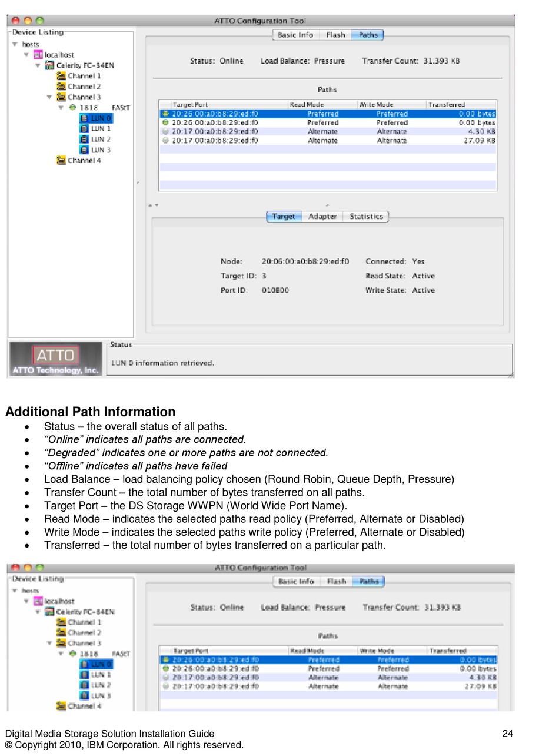Click the 1818 target icon in upper ATTO window

[72, 108]
